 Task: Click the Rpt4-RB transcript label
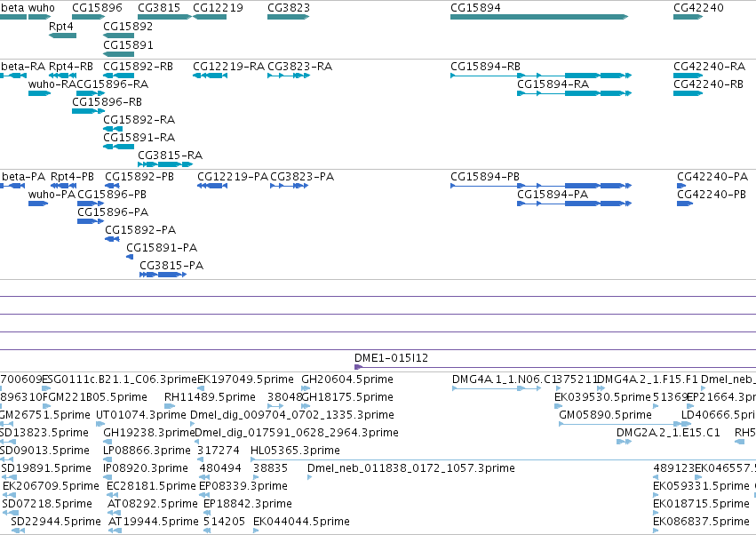[x=71, y=66]
